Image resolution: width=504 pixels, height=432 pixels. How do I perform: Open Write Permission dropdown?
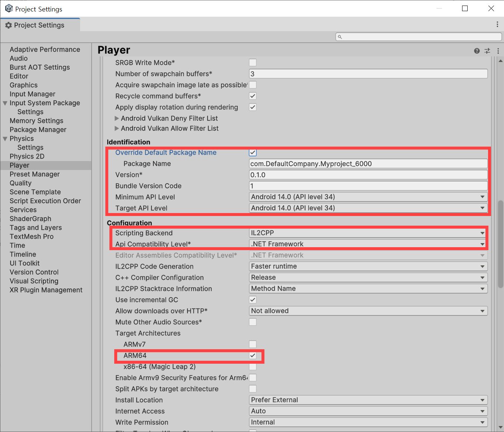click(368, 422)
